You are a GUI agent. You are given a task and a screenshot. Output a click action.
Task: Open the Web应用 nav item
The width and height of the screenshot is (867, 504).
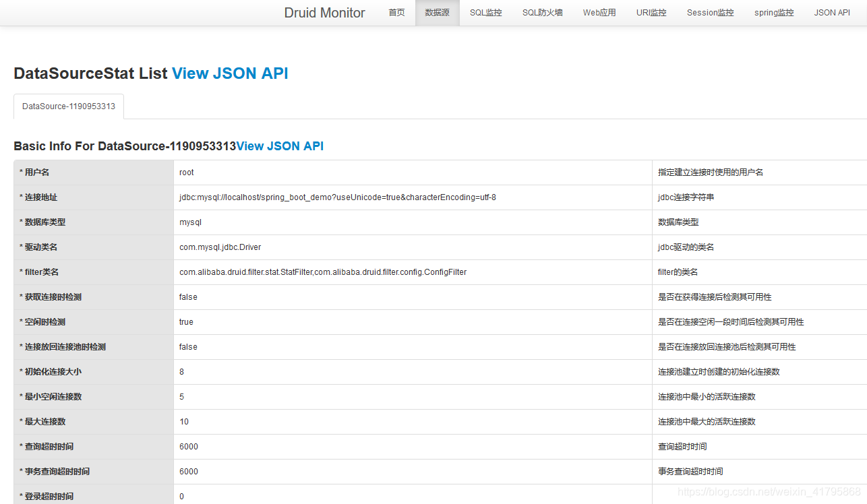click(x=599, y=13)
